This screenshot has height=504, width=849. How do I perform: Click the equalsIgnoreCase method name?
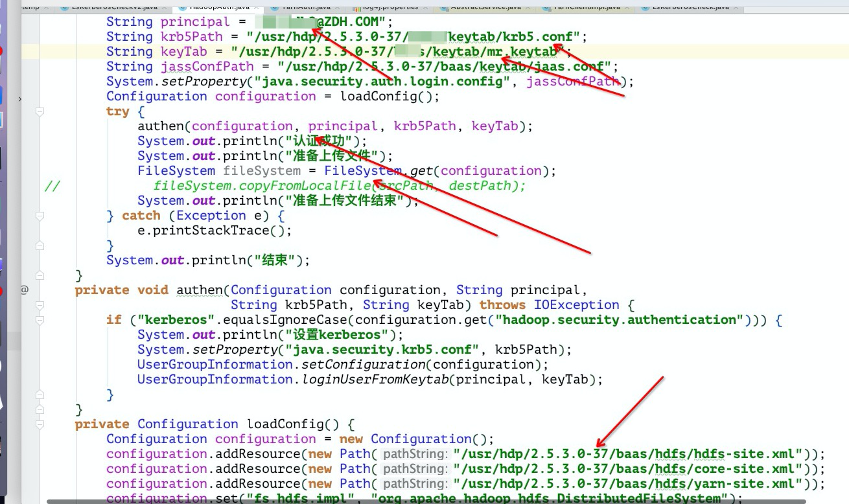(x=285, y=320)
